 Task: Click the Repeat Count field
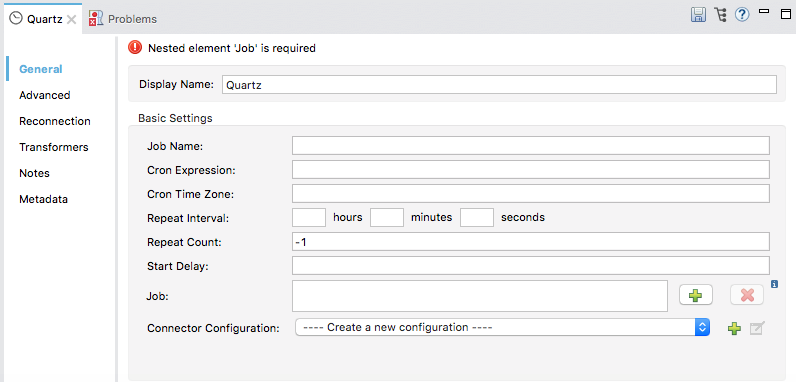point(530,242)
